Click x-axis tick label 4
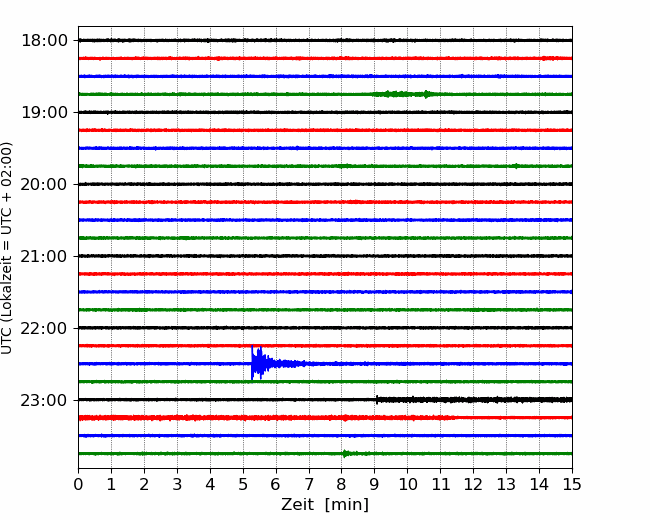650x520 pixels. pos(210,484)
